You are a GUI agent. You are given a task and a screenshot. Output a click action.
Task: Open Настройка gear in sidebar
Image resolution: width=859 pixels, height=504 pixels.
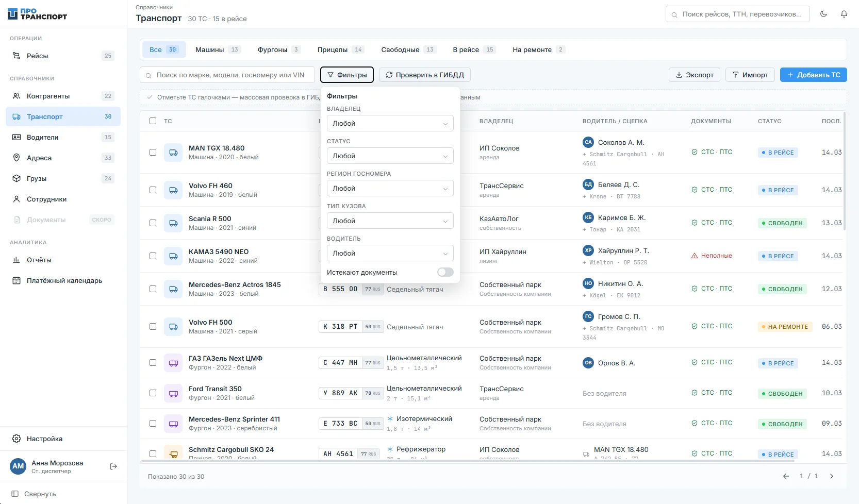[x=63, y=439]
